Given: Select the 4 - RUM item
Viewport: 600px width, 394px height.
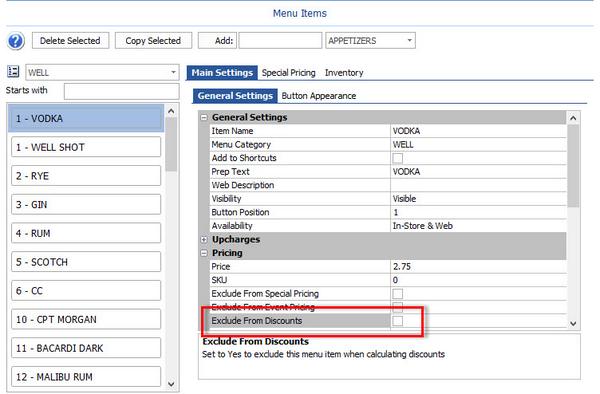Looking at the screenshot, I should pyautogui.click(x=86, y=233).
